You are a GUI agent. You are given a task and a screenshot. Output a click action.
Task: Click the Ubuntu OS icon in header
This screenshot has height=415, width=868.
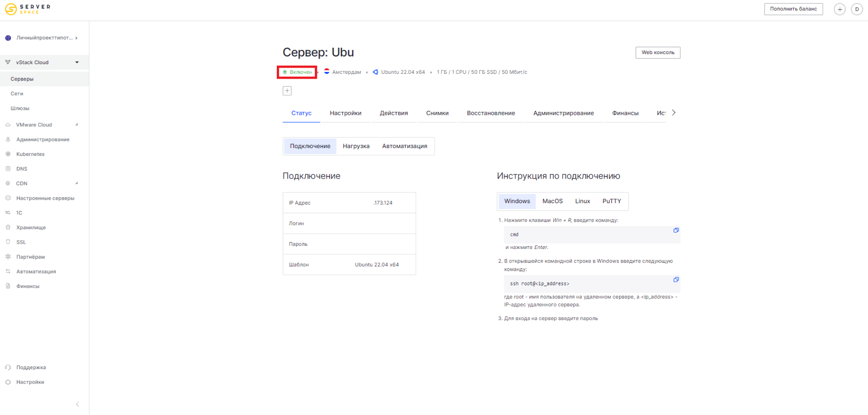point(375,72)
